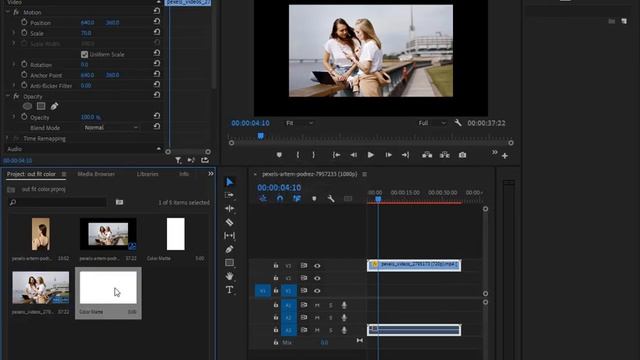Step forward one frame
Viewport: 640px width, 360px height.
tap(388, 155)
